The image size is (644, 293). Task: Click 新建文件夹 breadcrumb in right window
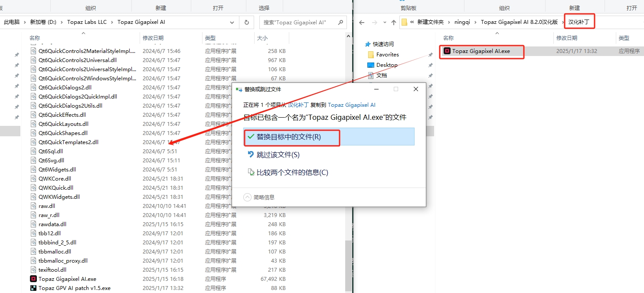[x=431, y=22]
